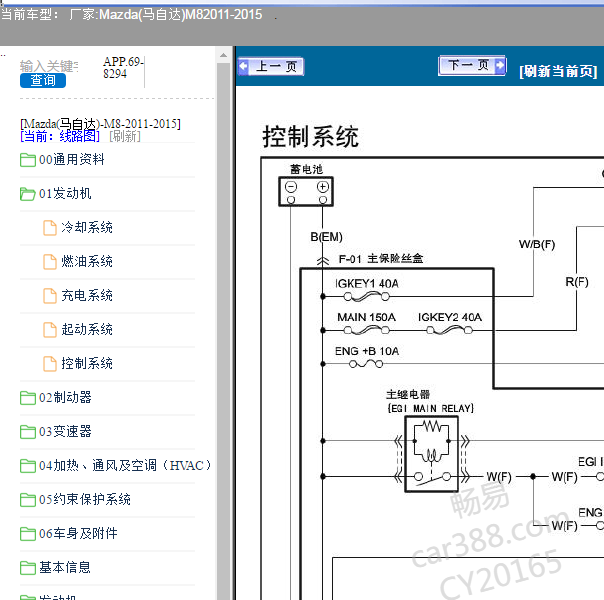
Task: Click the 当前：线路图 link
Action: 60,136
